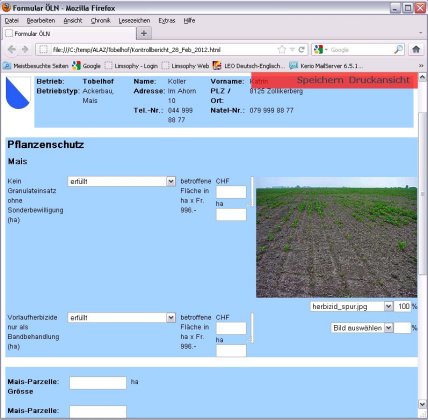428x420 pixels.
Task: Click the CHF field for Vorlaufherbizide
Action: pyautogui.click(x=231, y=328)
